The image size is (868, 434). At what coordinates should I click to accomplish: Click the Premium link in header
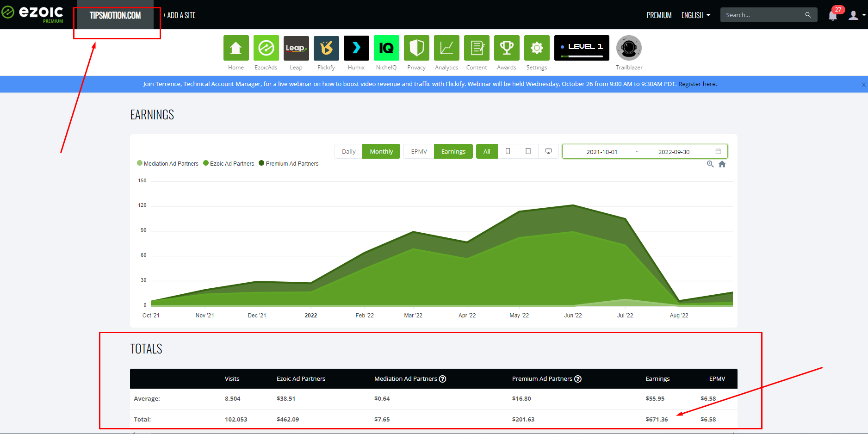(659, 15)
